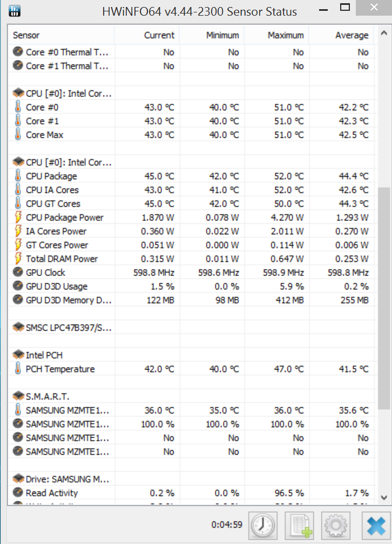
Task: Click the Intel PCH chip icon
Action: 18,355
